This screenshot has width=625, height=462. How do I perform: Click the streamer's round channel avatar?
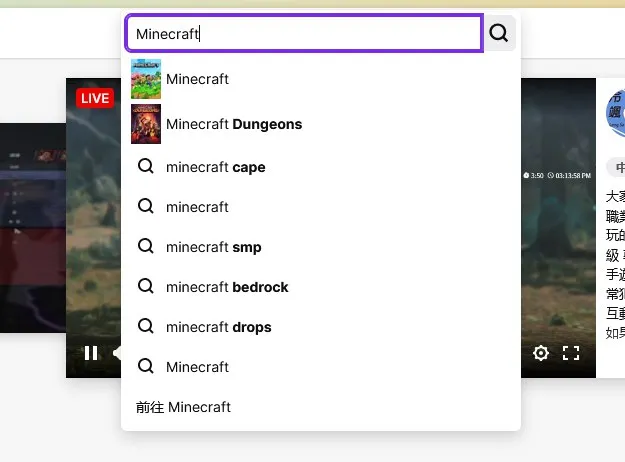click(x=615, y=112)
